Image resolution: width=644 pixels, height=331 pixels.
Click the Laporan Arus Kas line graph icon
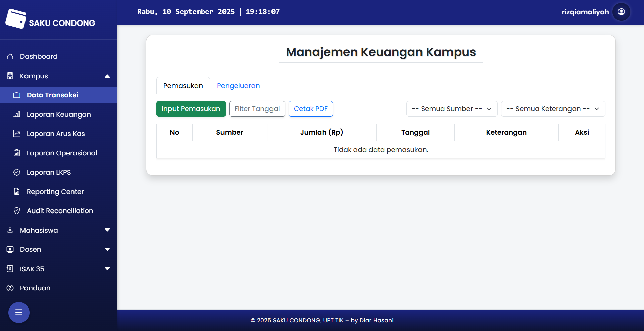click(17, 134)
